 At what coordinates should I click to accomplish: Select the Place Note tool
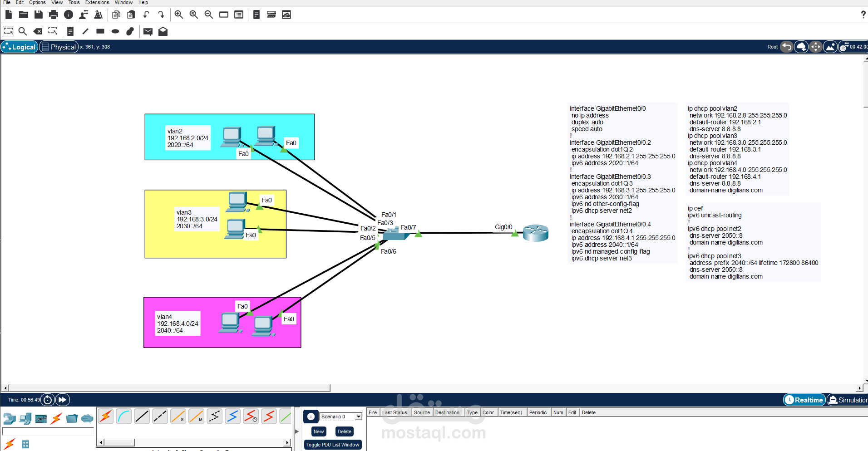coord(70,31)
